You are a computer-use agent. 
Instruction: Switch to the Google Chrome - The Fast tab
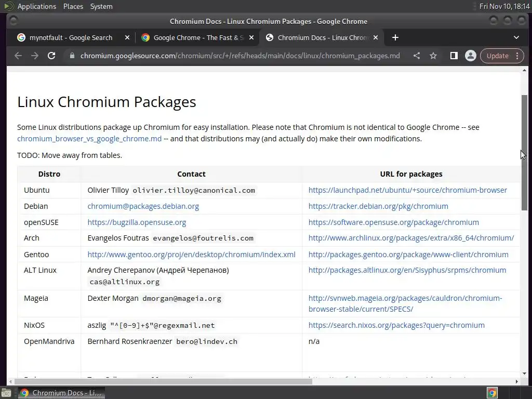pos(198,37)
